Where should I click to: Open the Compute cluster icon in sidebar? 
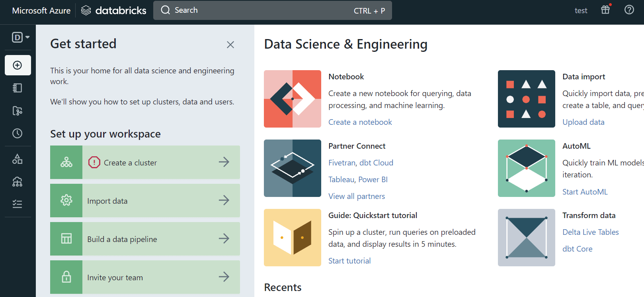click(x=18, y=182)
